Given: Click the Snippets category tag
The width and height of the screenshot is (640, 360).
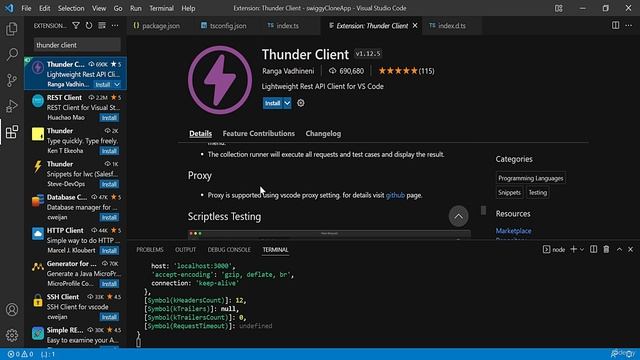Looking at the screenshot, I should click(x=509, y=193).
